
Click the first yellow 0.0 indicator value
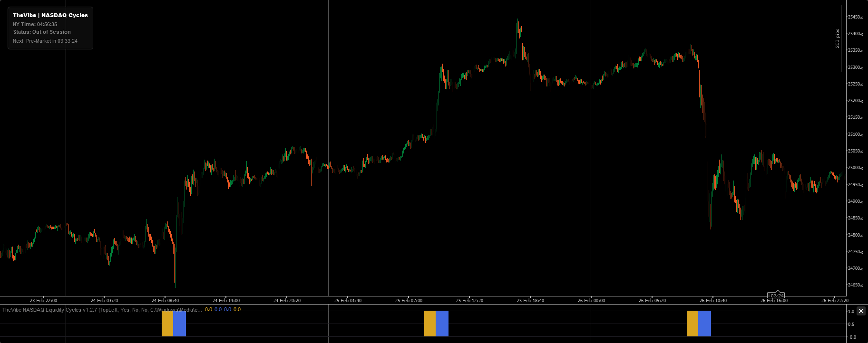(208, 310)
